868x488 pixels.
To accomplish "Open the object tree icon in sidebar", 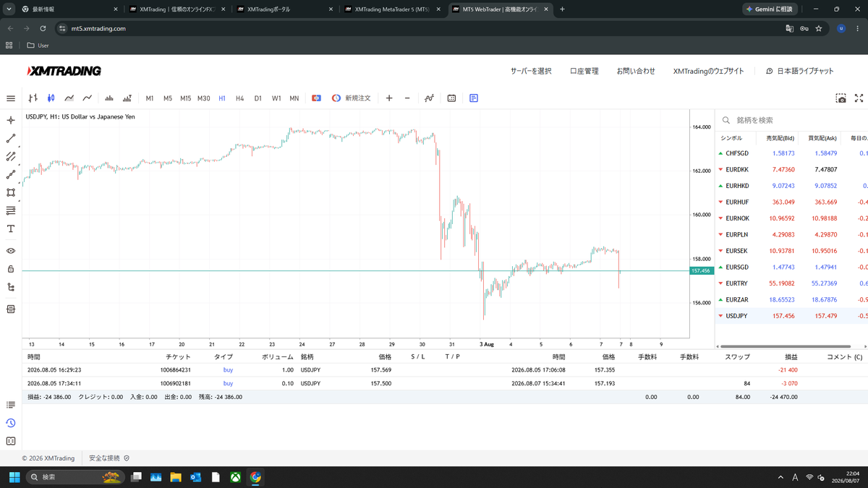I will (x=11, y=287).
